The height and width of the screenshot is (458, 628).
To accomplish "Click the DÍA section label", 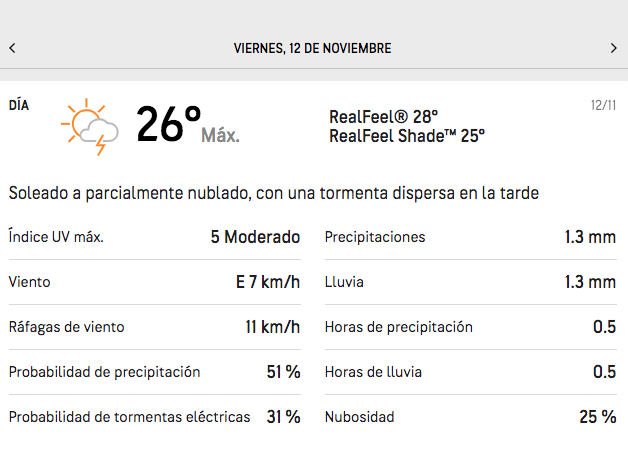I will pos(20,104).
